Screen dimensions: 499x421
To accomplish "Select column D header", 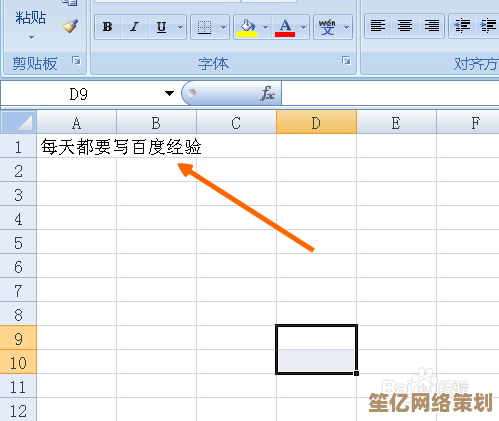I will tap(316, 123).
